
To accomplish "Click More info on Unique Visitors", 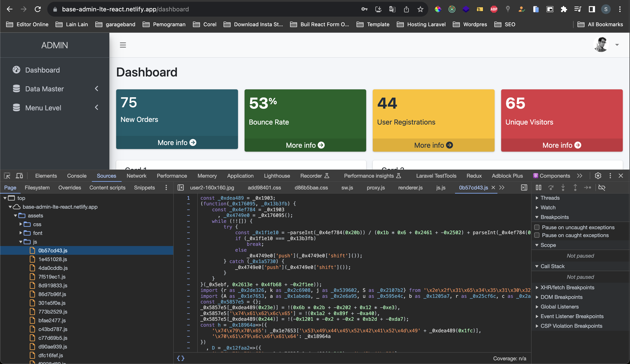I will coord(562,145).
